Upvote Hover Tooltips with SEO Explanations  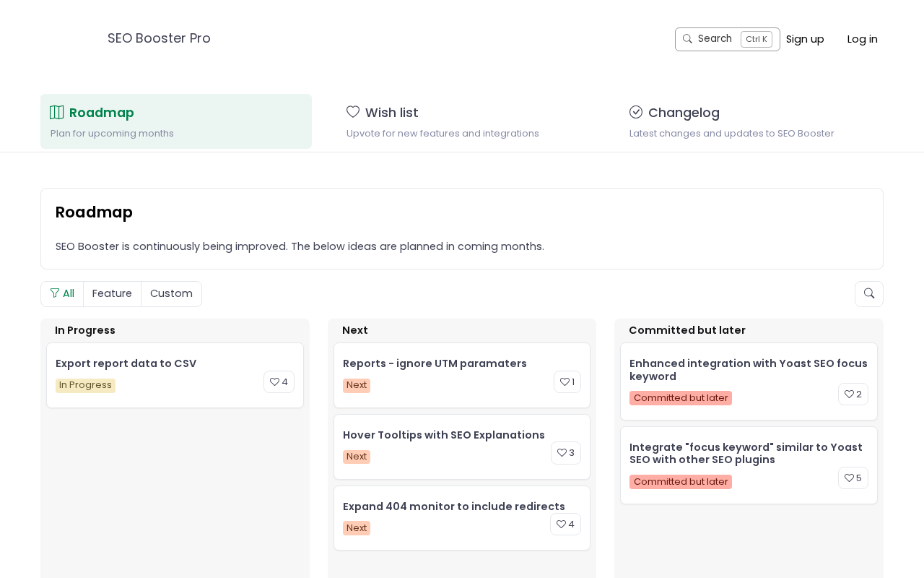pos(565,453)
